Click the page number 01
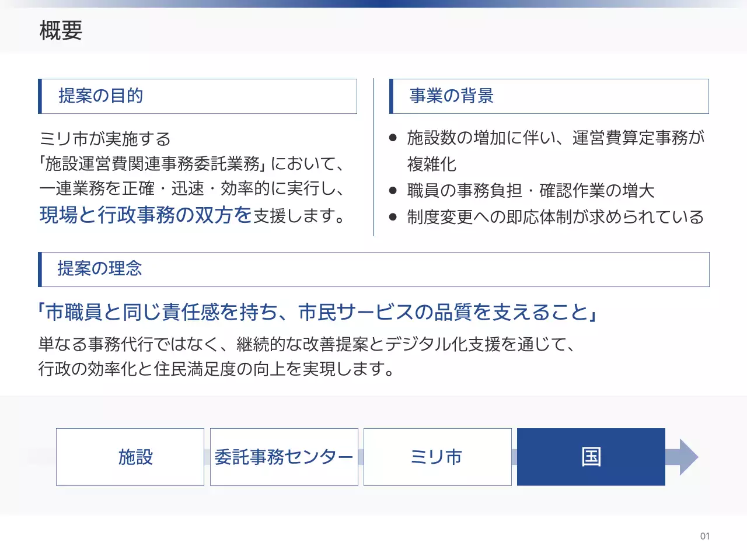 [706, 535]
